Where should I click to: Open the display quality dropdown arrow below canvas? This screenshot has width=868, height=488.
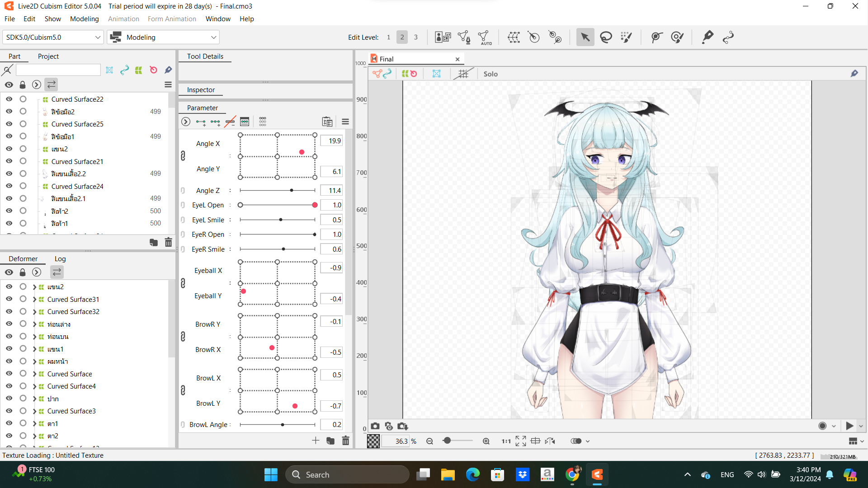[588, 441]
